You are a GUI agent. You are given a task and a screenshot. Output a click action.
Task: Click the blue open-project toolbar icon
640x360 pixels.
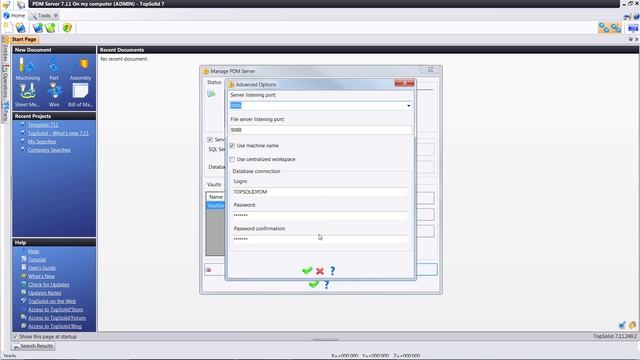(x=20, y=27)
